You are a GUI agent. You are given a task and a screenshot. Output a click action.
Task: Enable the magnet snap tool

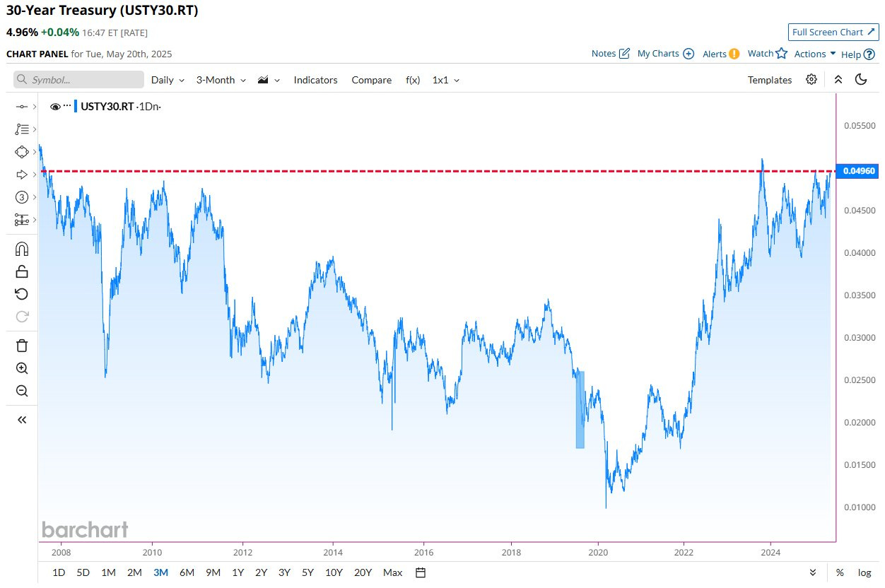point(21,249)
